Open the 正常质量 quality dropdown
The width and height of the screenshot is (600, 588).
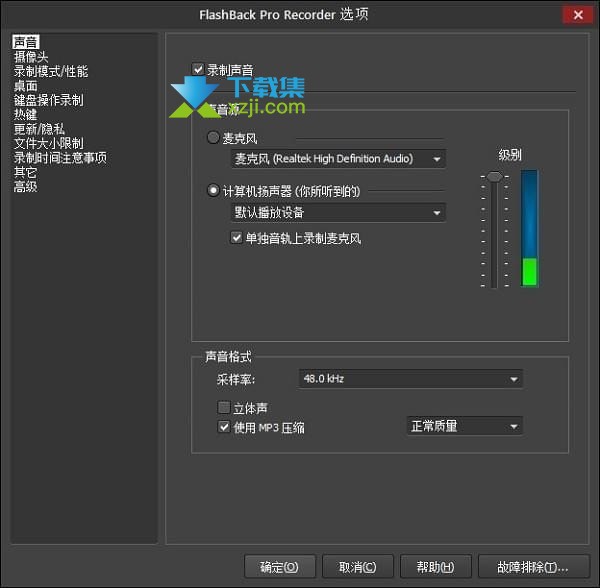coord(465,426)
